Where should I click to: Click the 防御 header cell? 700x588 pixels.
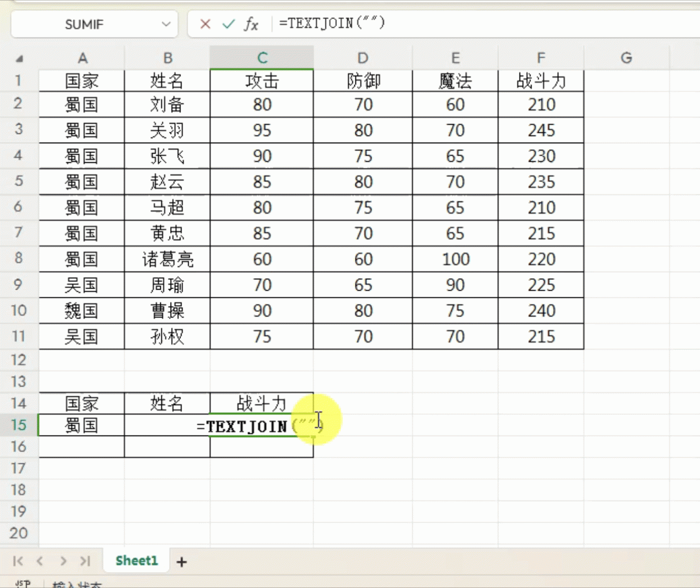363,81
